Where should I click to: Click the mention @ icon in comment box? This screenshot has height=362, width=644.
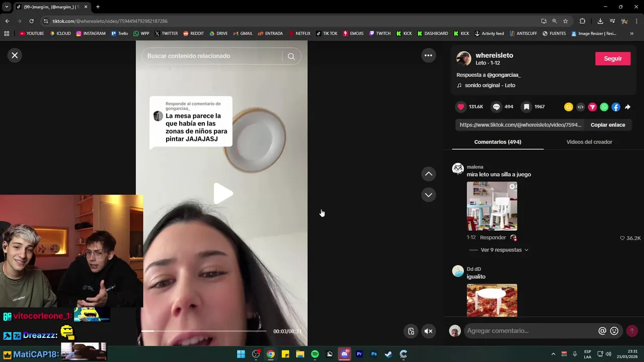(x=602, y=331)
